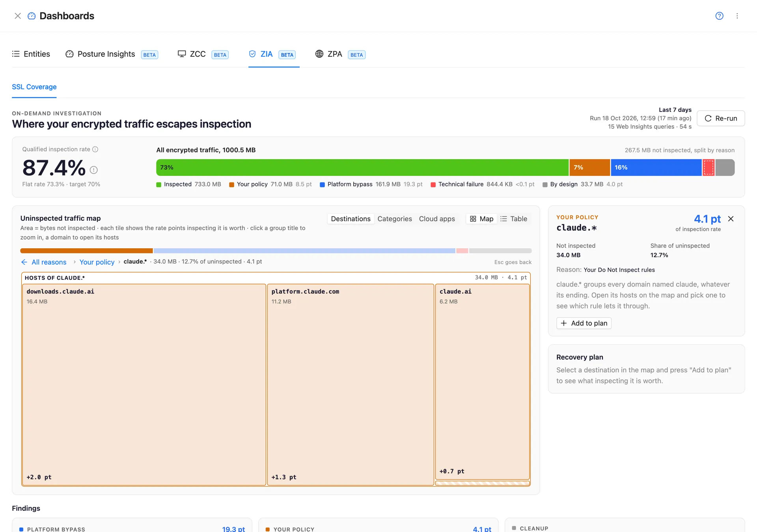The height and width of the screenshot is (532, 757).
Task: Click the 4.1 pt value in the detail panel
Action: [x=707, y=219]
